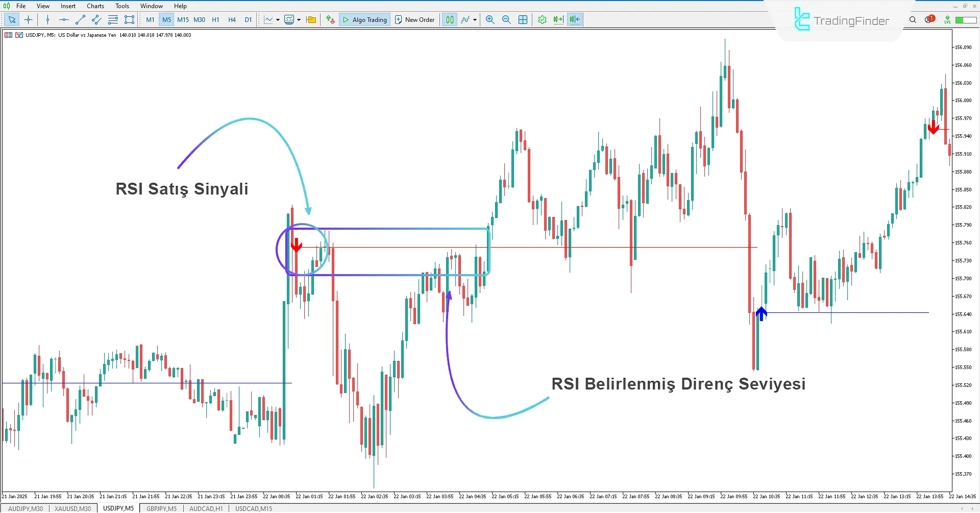Open the Charts menu
This screenshot has height=513, width=980.
(95, 6)
